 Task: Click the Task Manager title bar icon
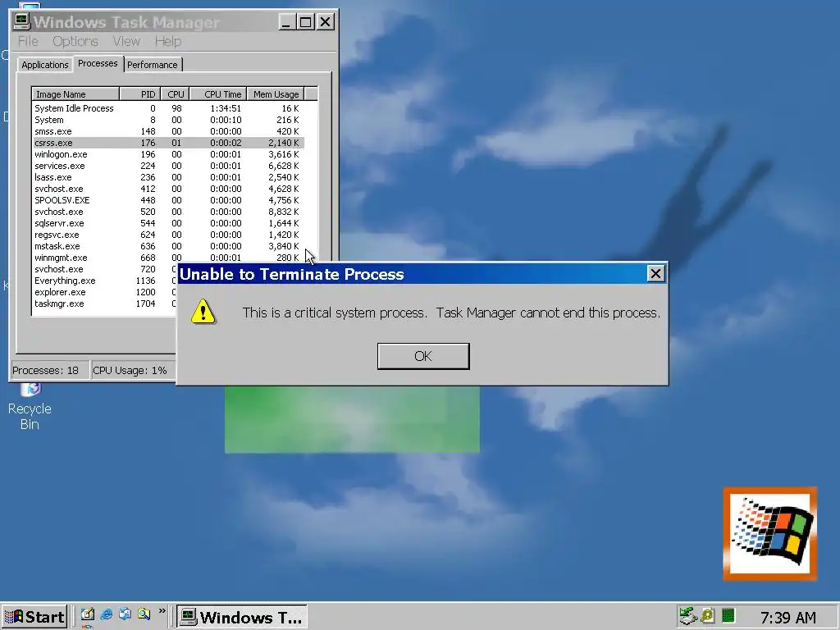(21, 21)
